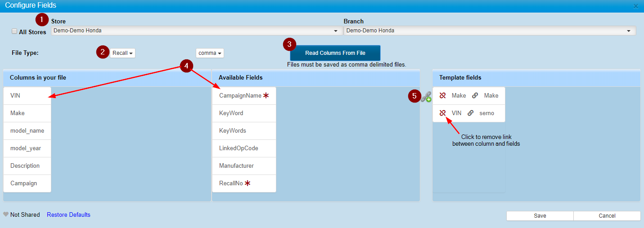This screenshot has width=644, height=228.
Task: Select the model_year column item
Action: point(27,148)
